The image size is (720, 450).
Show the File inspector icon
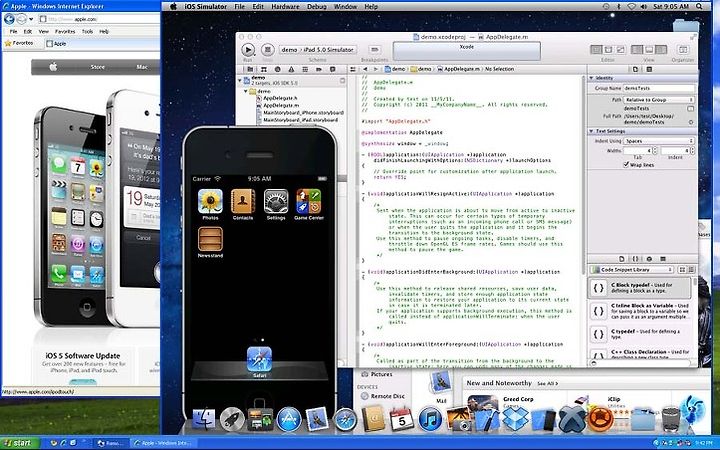(636, 69)
